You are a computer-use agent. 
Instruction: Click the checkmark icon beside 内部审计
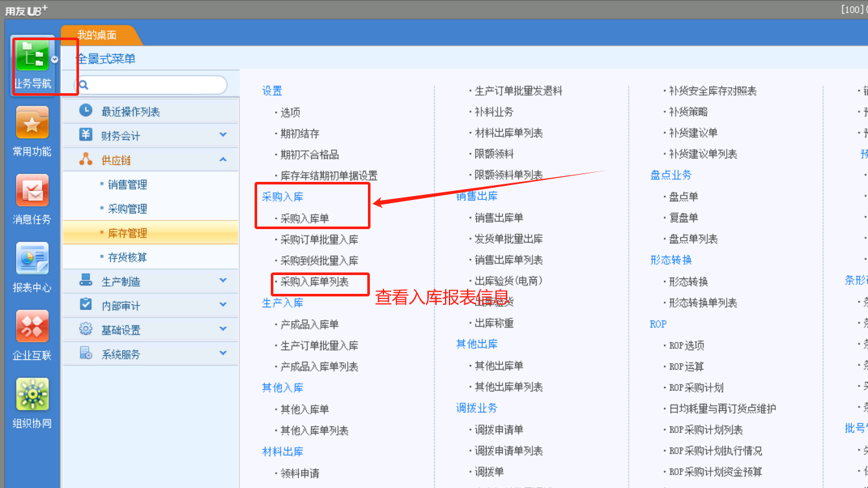86,304
